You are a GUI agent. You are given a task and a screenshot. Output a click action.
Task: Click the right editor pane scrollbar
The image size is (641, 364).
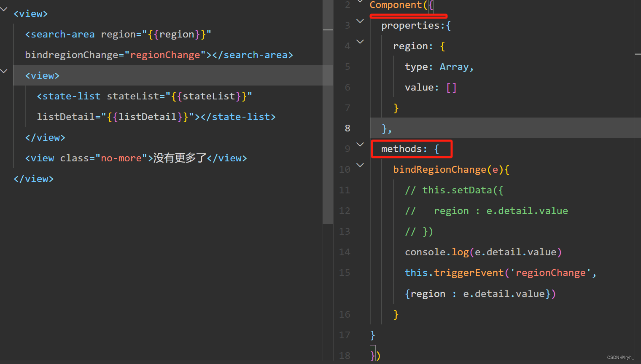pos(638,54)
